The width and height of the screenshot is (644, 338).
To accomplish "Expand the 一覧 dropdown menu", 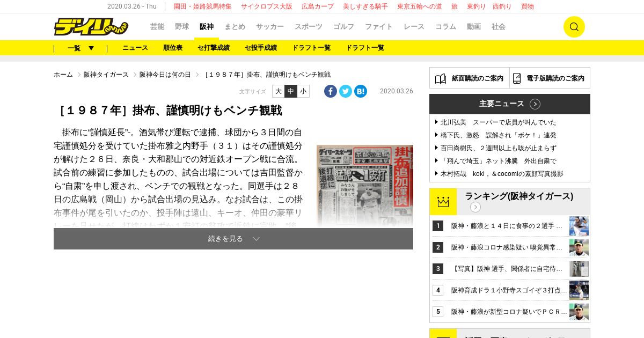I will point(80,48).
